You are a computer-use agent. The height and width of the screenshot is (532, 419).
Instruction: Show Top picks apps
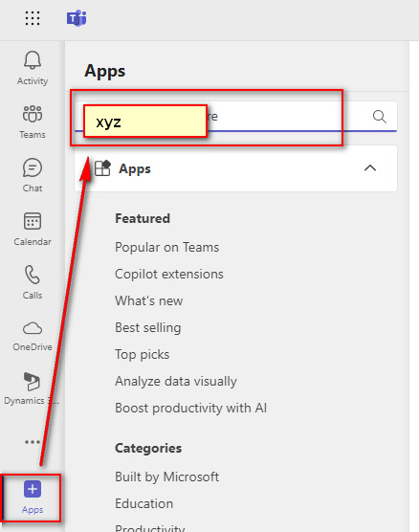click(x=143, y=354)
